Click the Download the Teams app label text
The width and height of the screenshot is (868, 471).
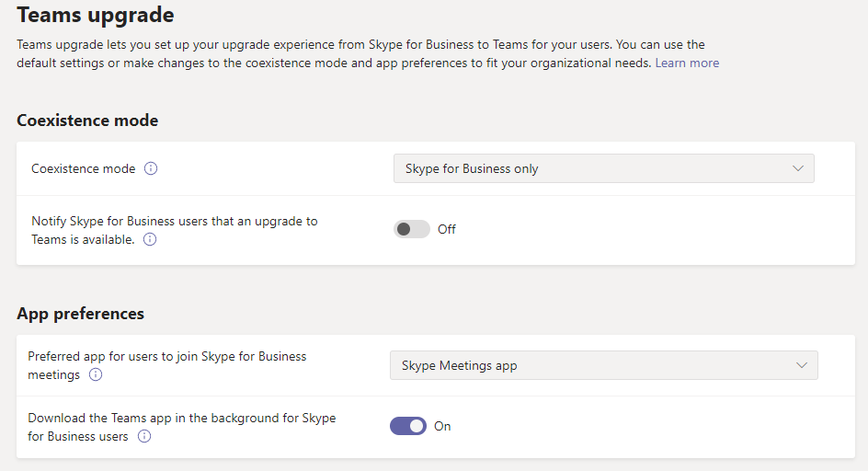(x=181, y=427)
